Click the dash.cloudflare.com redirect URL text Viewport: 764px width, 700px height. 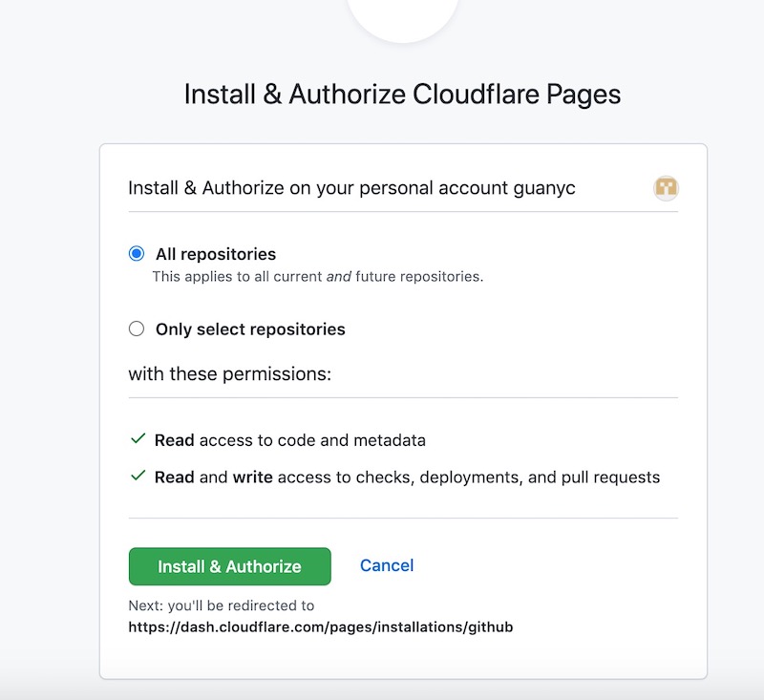tap(321, 626)
